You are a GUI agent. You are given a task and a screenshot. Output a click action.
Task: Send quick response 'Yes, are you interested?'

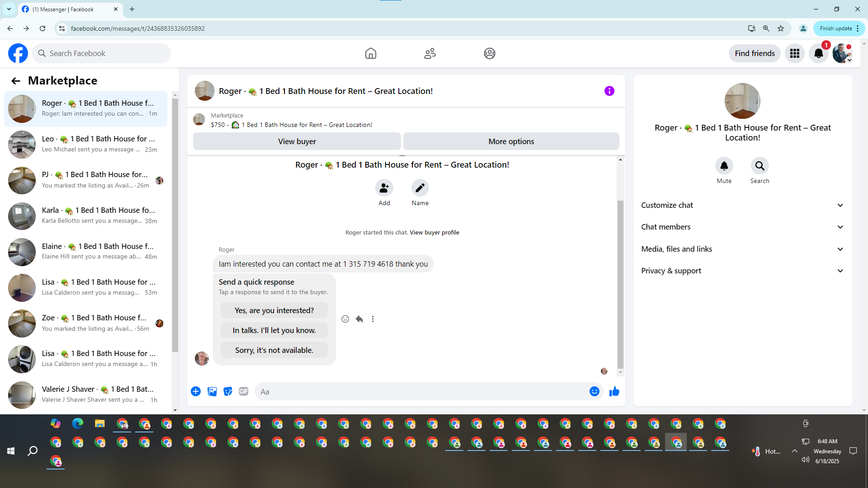(x=274, y=311)
